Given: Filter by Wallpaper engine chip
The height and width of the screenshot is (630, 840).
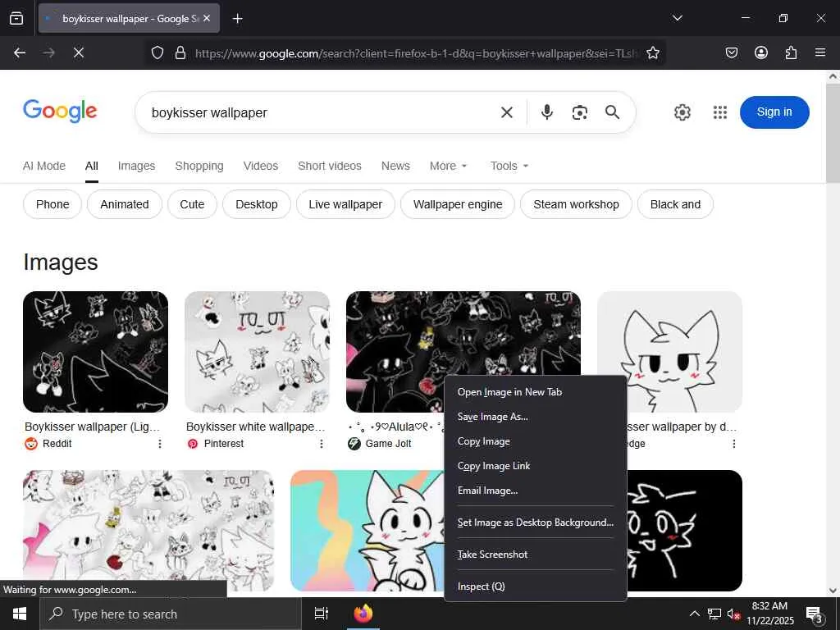Looking at the screenshot, I should pyautogui.click(x=458, y=204).
